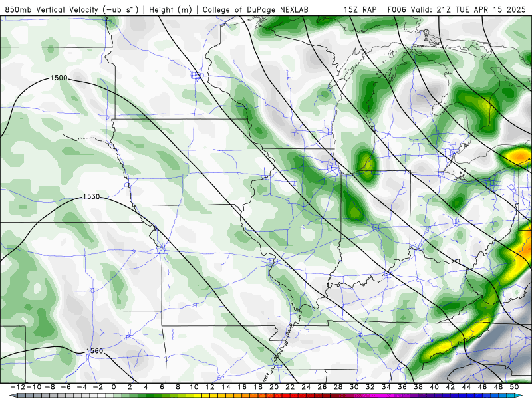Click the 'Height (m)' header text
The height and width of the screenshot is (399, 532).
(x=170, y=9)
